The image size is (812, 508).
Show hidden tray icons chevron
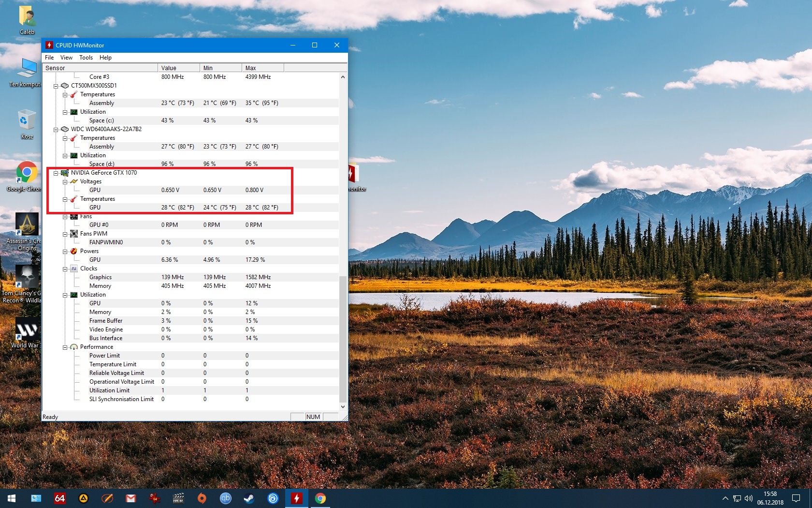point(725,498)
